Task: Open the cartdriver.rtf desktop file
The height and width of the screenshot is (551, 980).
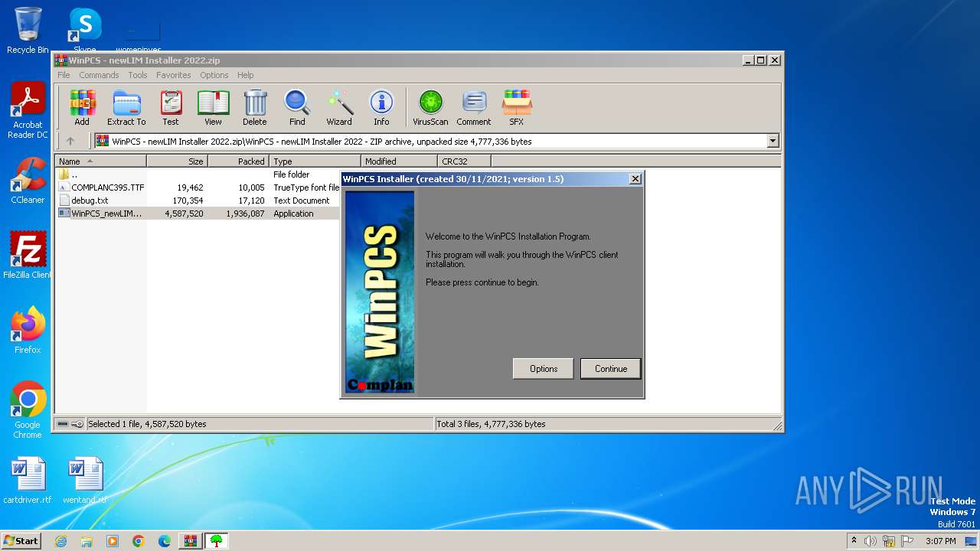Action: [28, 481]
